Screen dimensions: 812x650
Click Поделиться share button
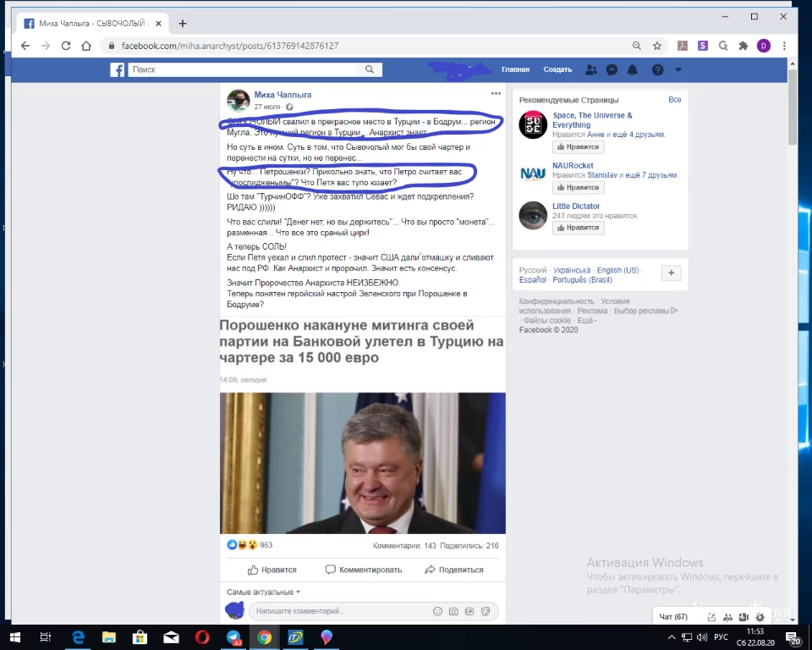click(454, 570)
